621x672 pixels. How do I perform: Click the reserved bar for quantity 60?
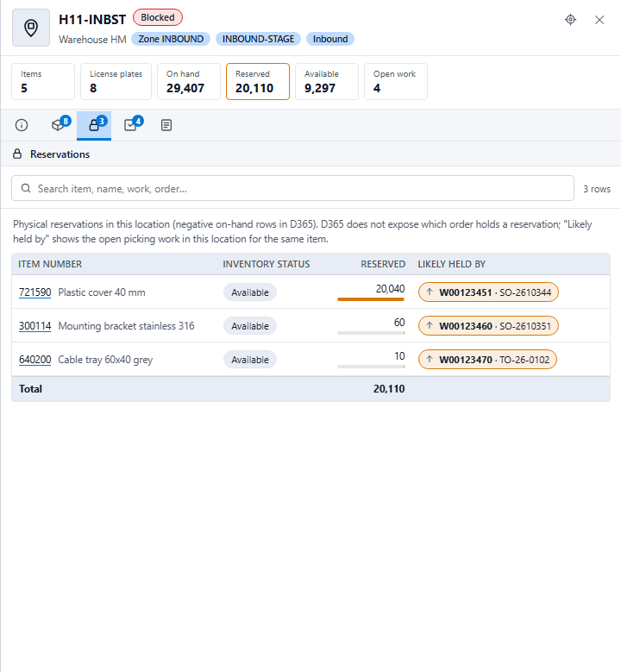coord(371,333)
